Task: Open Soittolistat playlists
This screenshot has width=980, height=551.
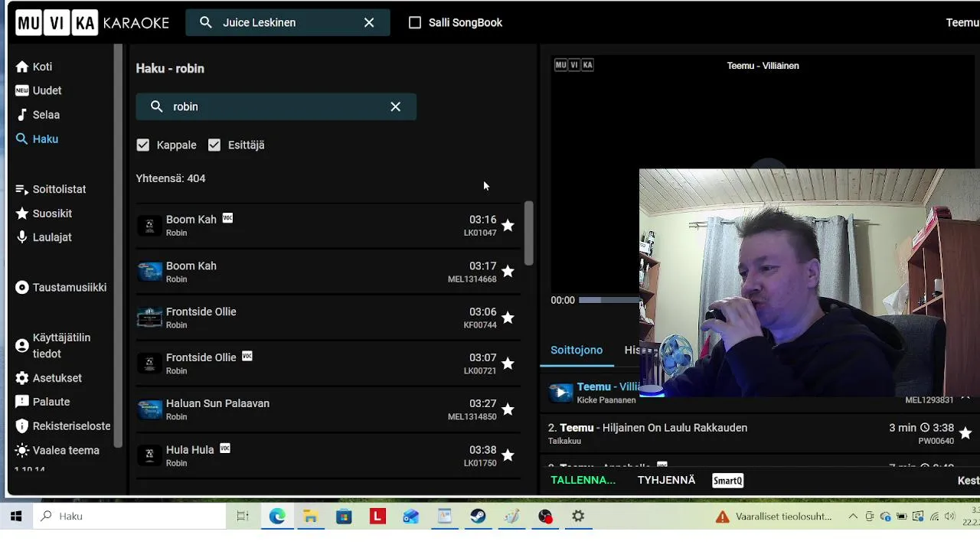Action: point(51,189)
